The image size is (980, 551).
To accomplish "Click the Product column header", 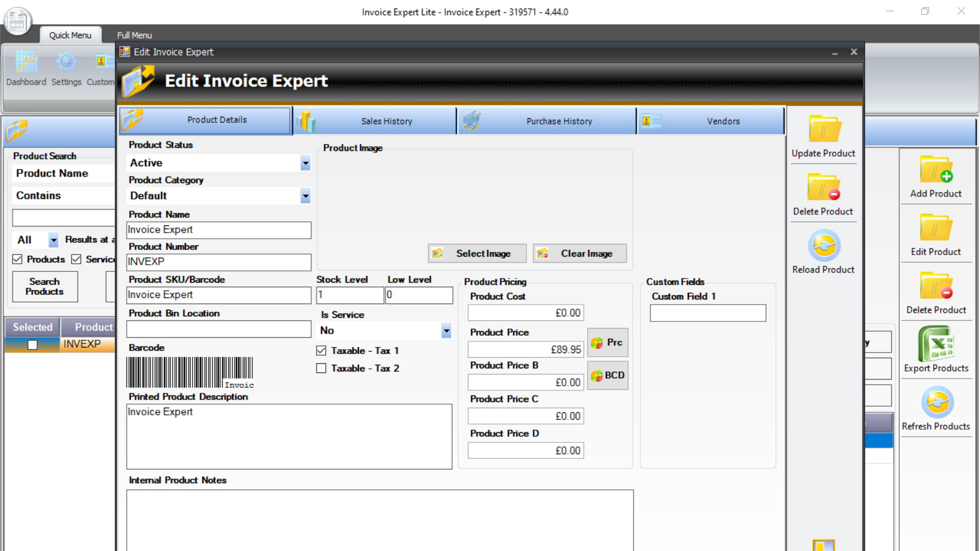I will click(x=89, y=327).
